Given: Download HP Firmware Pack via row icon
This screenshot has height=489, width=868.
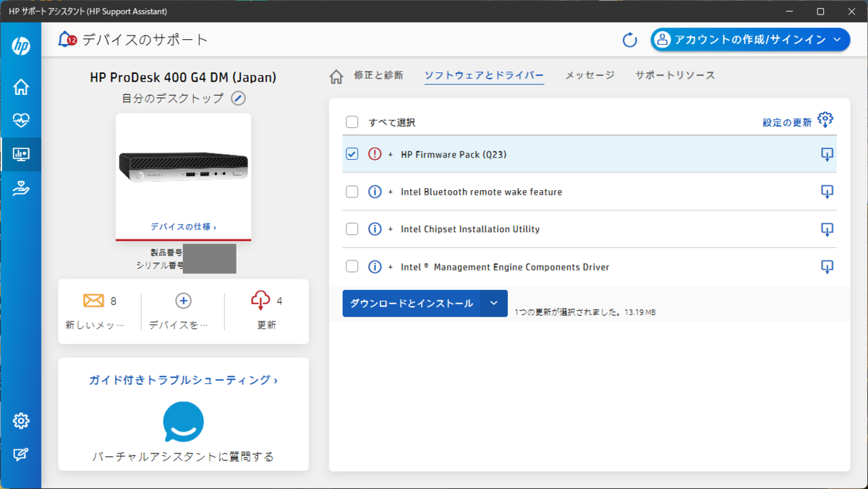Looking at the screenshot, I should [827, 154].
